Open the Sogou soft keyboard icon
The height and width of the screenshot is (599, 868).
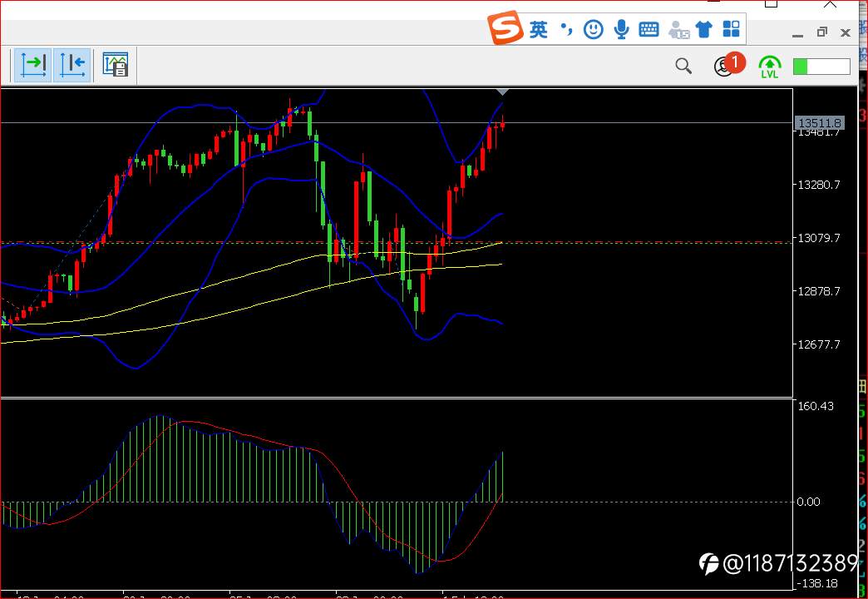coord(649,29)
